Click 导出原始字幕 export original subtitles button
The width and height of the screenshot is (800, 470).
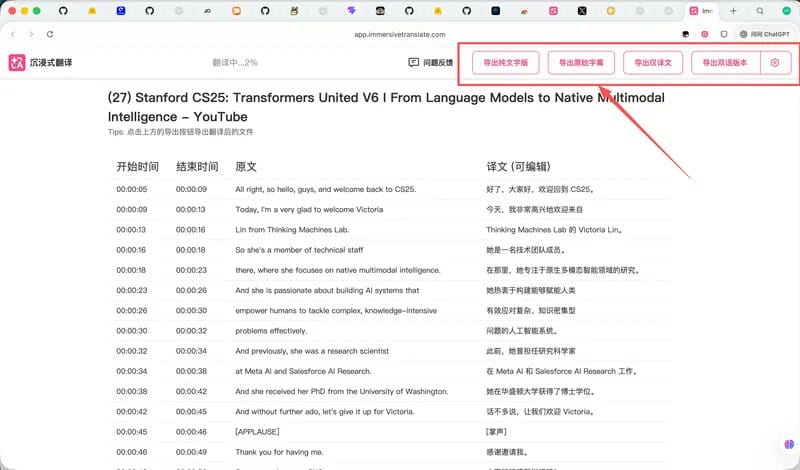tap(581, 63)
